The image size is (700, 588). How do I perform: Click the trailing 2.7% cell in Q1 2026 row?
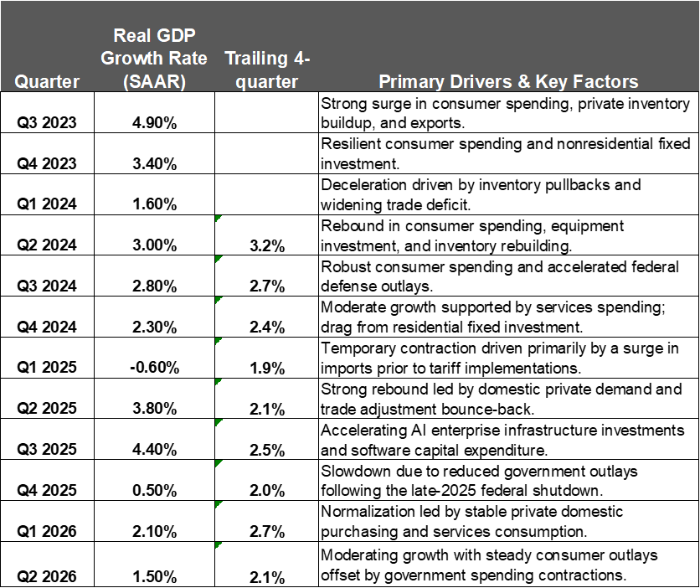click(266, 522)
